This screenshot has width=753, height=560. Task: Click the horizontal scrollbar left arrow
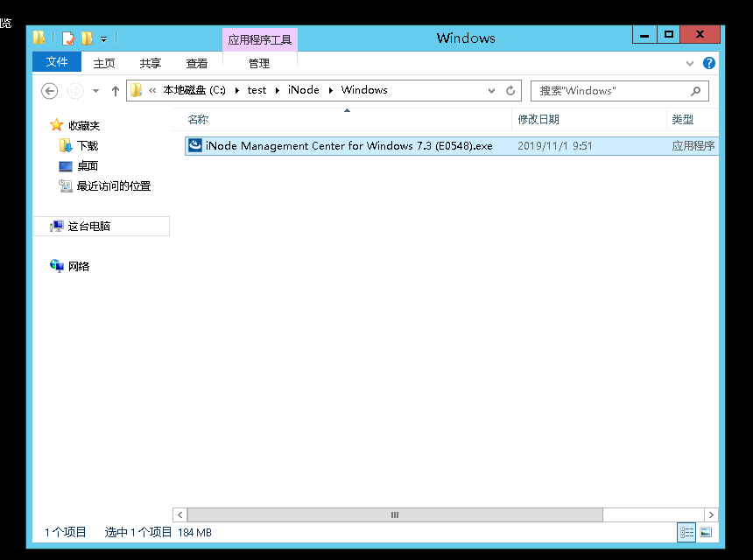pos(180,514)
